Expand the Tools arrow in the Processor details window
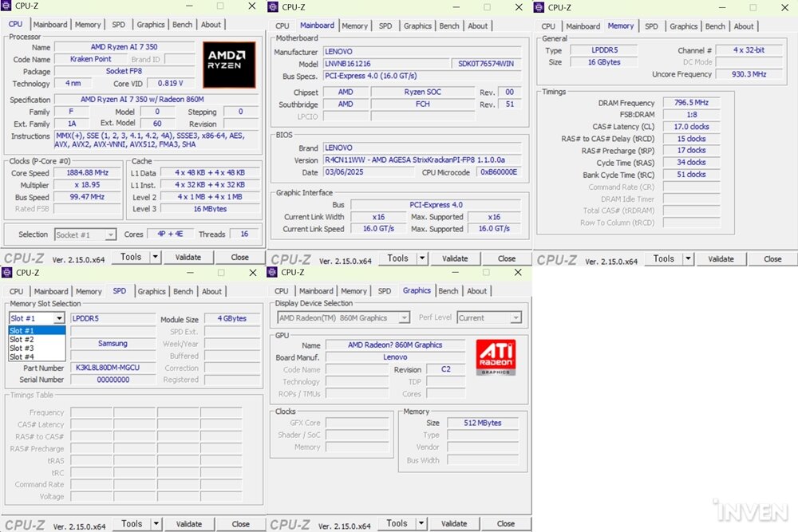 point(156,258)
